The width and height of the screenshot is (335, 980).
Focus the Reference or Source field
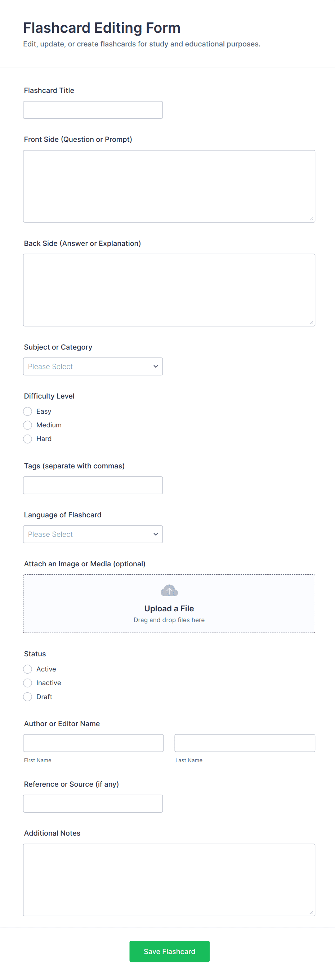(x=93, y=804)
